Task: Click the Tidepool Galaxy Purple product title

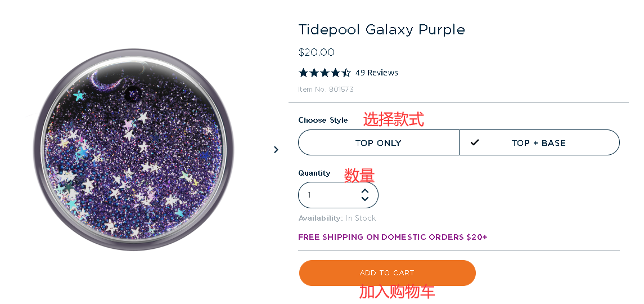Action: tap(381, 30)
